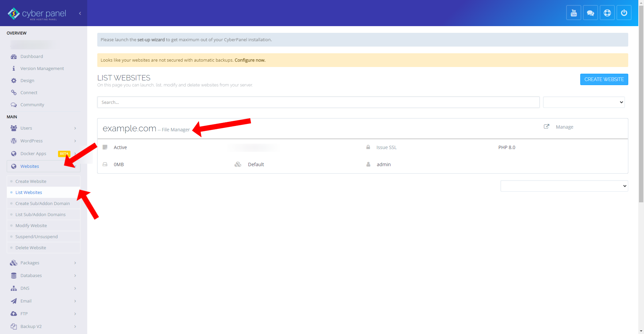This screenshot has width=644, height=334.
Task: Open Create Sub/Addon Domain menu item
Action: click(43, 204)
